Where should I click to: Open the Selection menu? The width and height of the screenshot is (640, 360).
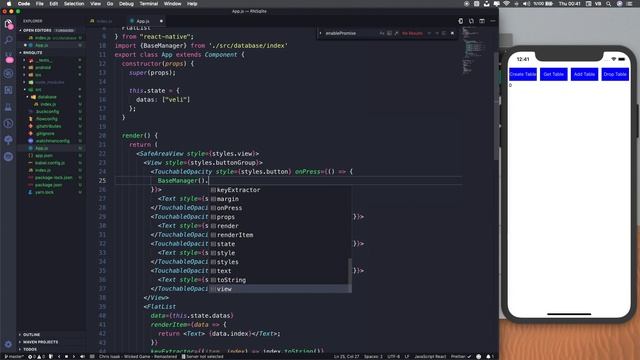[x=74, y=4]
